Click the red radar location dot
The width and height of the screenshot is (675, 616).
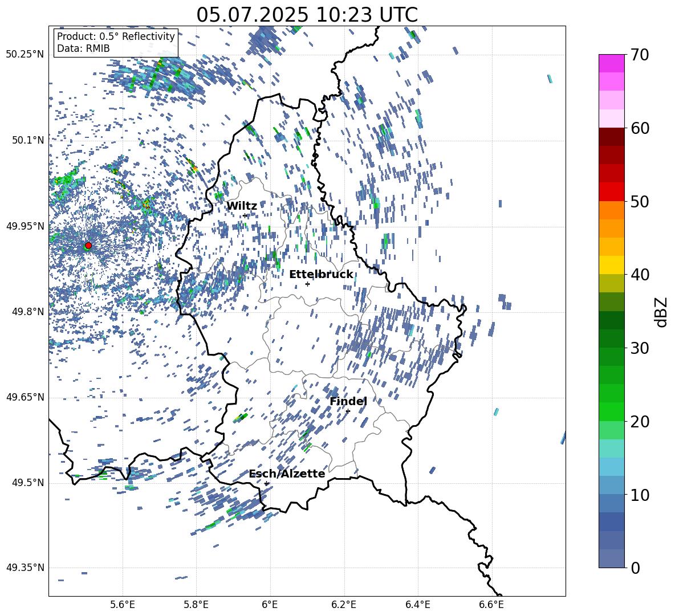click(88, 245)
